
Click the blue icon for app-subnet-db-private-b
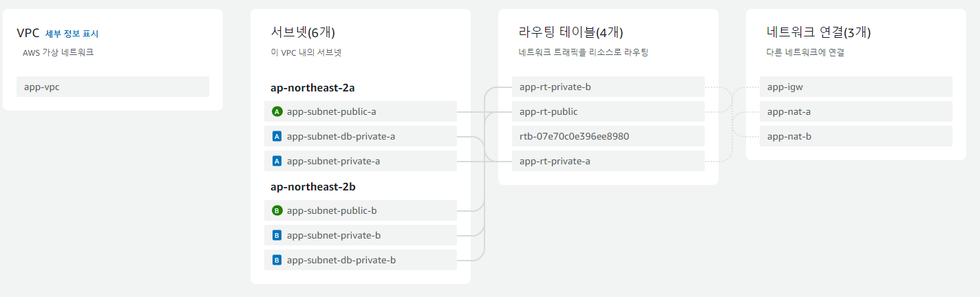click(x=277, y=260)
